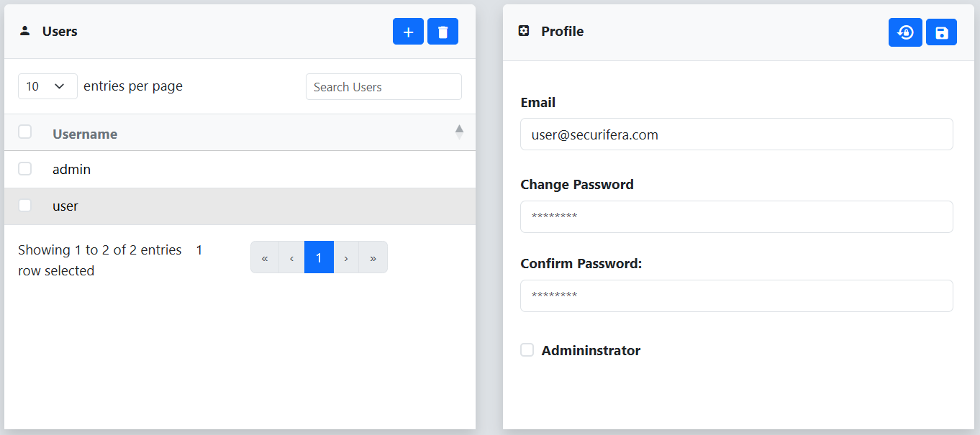The height and width of the screenshot is (435, 980).
Task: Toggle the select-all users checkbox
Action: tap(25, 132)
